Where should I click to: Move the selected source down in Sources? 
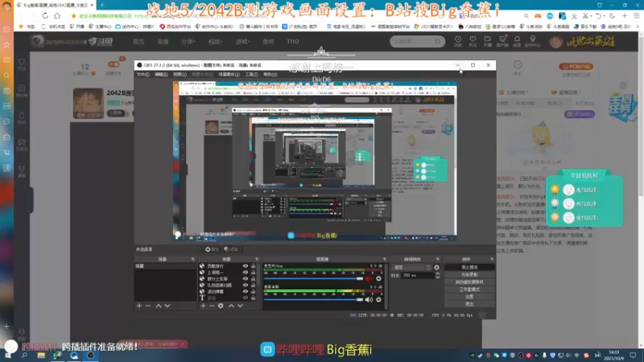coord(240,306)
